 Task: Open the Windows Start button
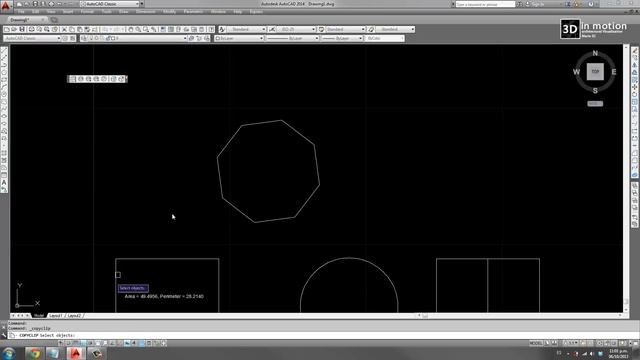[9, 353]
